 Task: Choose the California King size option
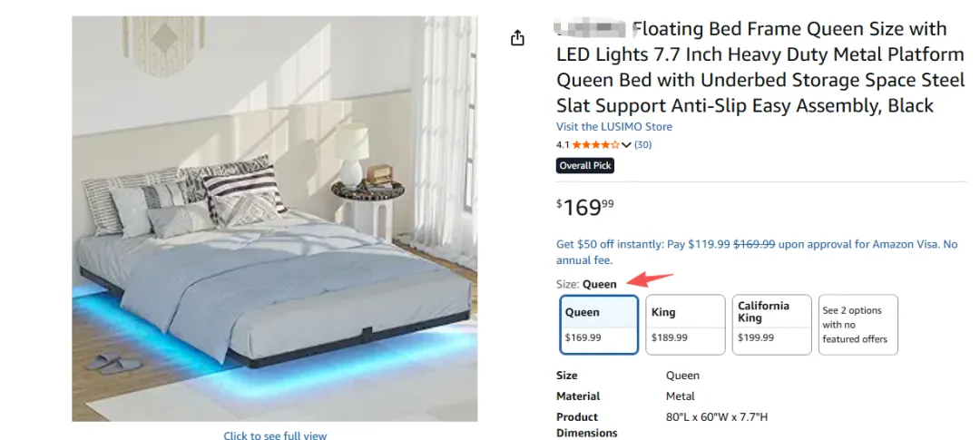pos(771,324)
